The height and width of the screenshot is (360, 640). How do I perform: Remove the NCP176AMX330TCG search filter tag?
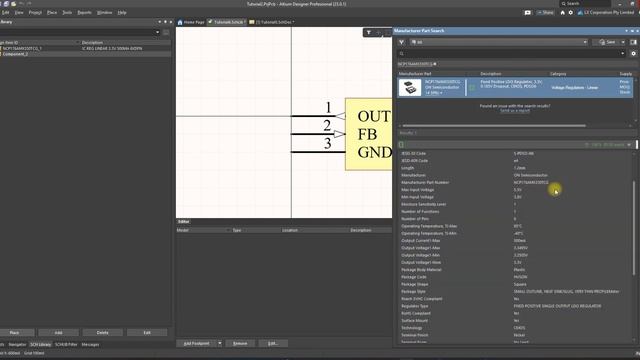point(435,64)
